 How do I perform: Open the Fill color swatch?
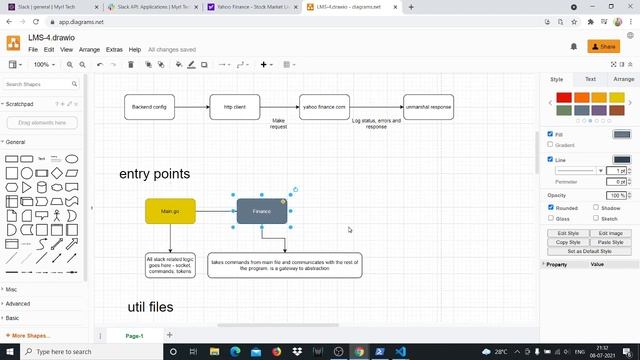click(622, 134)
